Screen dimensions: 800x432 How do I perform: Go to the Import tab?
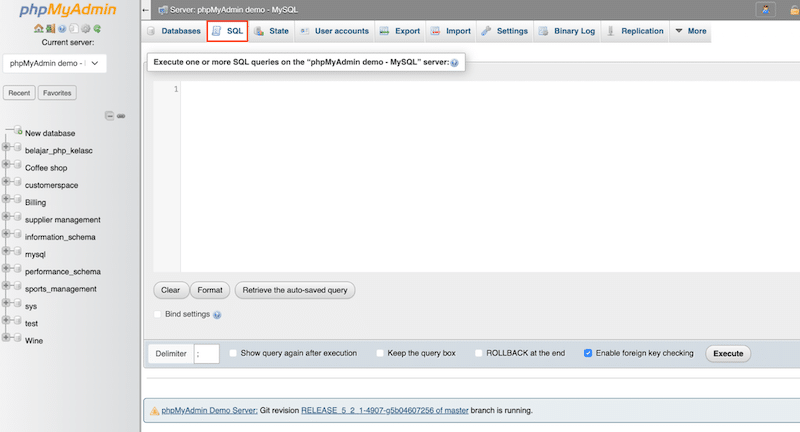(x=451, y=31)
